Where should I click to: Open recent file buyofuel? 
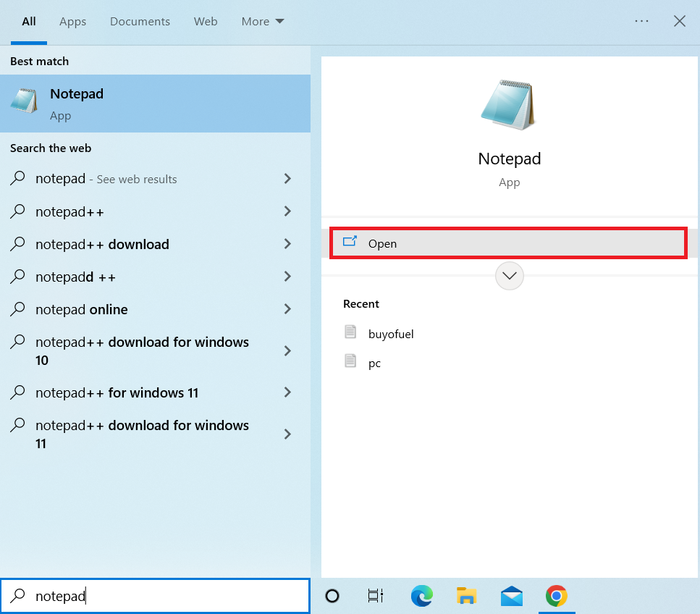pyautogui.click(x=391, y=334)
